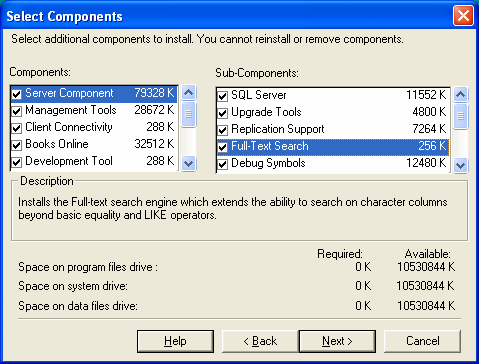
Task: Toggle the Management Tools checkbox
Action: pos(17,111)
